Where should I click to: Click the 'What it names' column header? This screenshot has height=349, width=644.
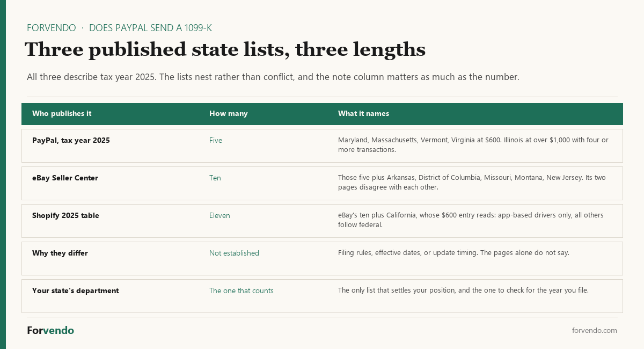pyautogui.click(x=363, y=114)
